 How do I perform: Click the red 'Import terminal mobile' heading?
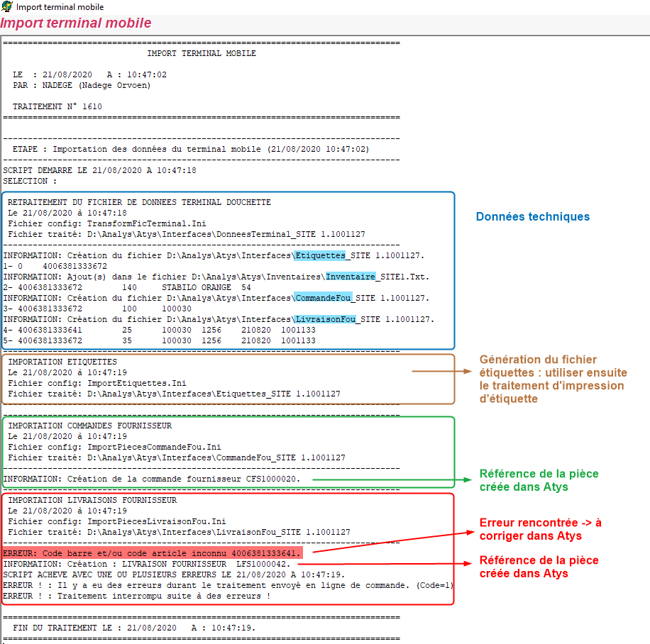coord(76,23)
